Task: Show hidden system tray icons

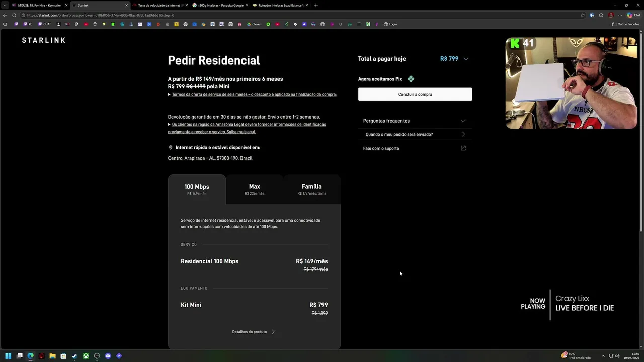Action: 603,356
